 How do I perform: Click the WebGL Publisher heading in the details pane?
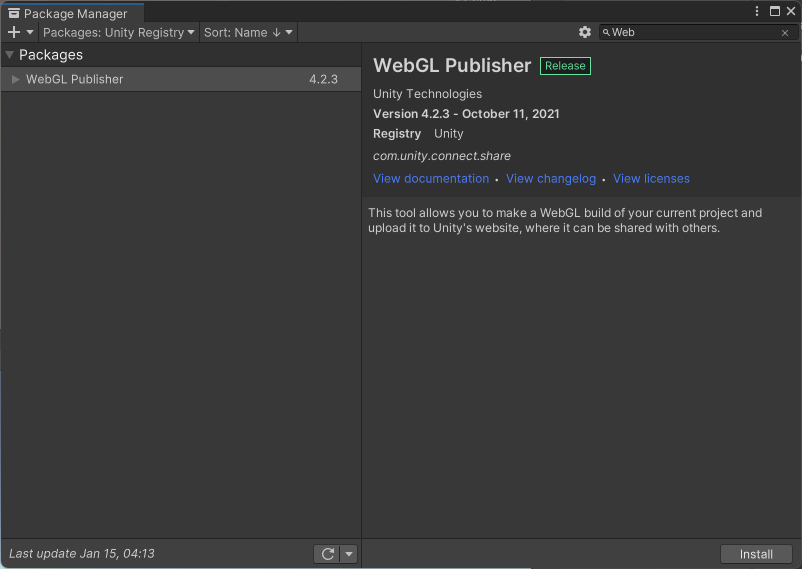[x=452, y=65]
